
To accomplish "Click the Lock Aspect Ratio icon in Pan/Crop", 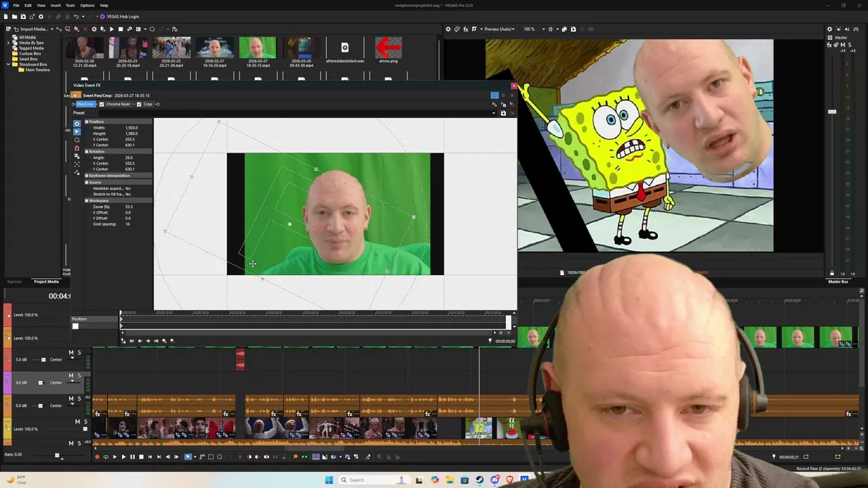I will (x=77, y=156).
